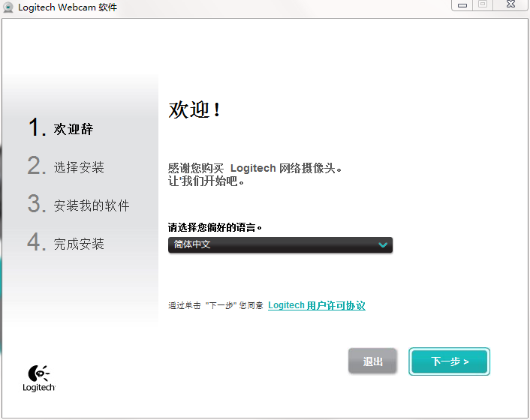Close the Logitech Webcam 软件 window
The width and height of the screenshot is (530, 420).
(510, 4)
